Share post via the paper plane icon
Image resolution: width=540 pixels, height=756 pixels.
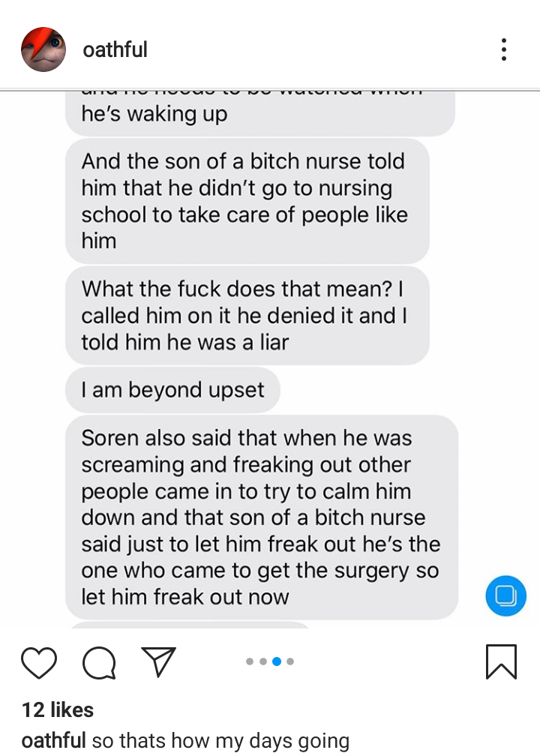tap(159, 661)
